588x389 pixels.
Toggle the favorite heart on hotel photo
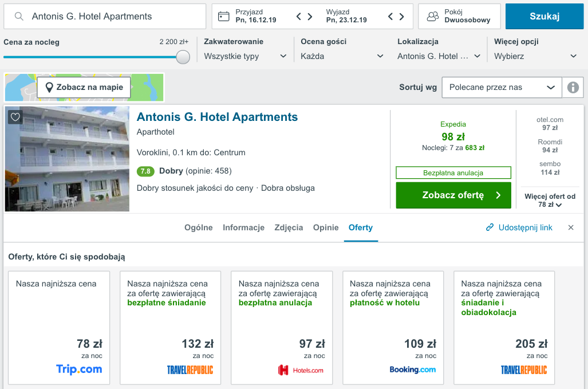pyautogui.click(x=15, y=117)
